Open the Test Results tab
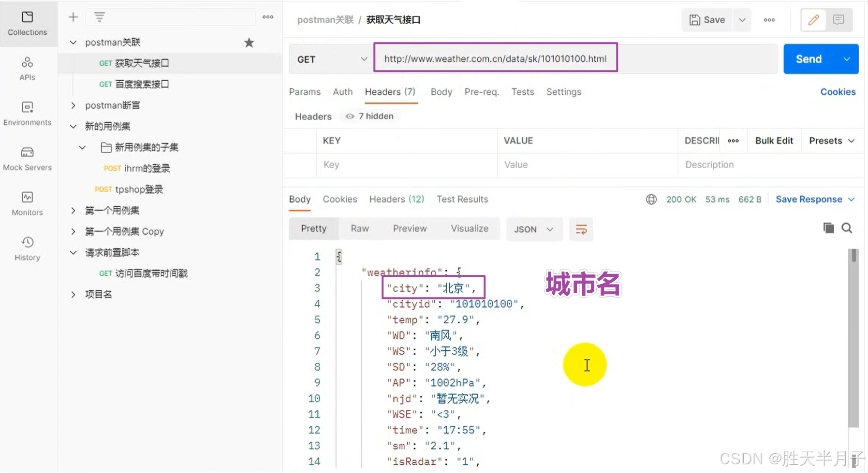Screen dimensions: 868x473 (462, 199)
